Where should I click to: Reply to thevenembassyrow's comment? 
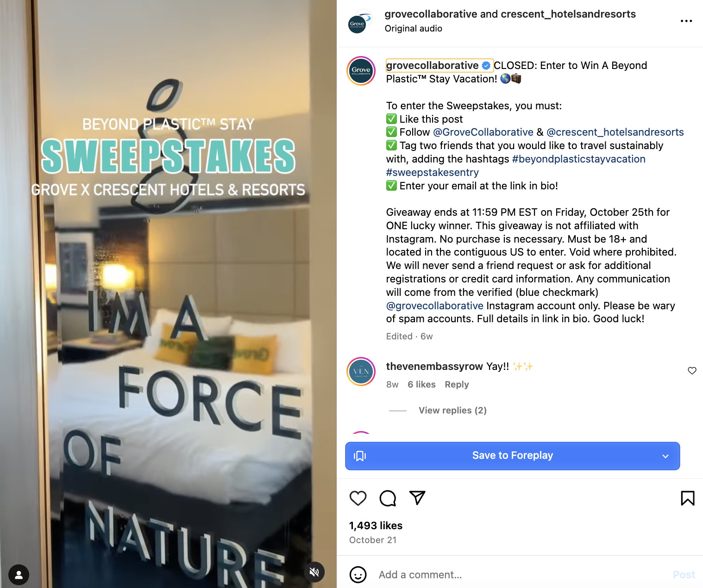click(457, 384)
